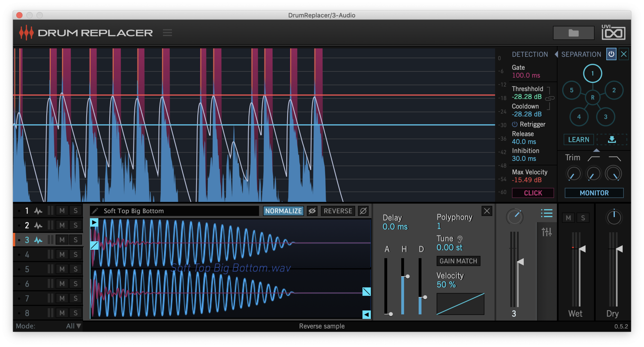Select separation node 1 in the circle diagram
Screen dimensions: 644x347
click(x=592, y=73)
